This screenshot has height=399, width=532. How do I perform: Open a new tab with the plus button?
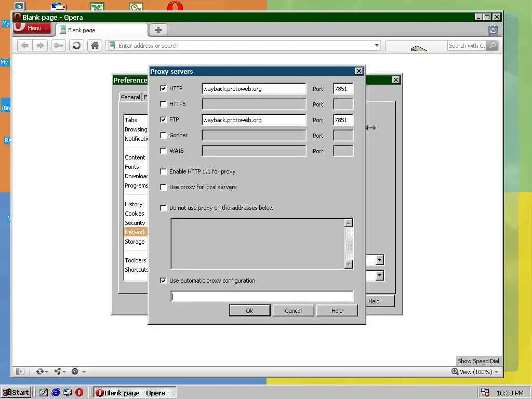[158, 30]
